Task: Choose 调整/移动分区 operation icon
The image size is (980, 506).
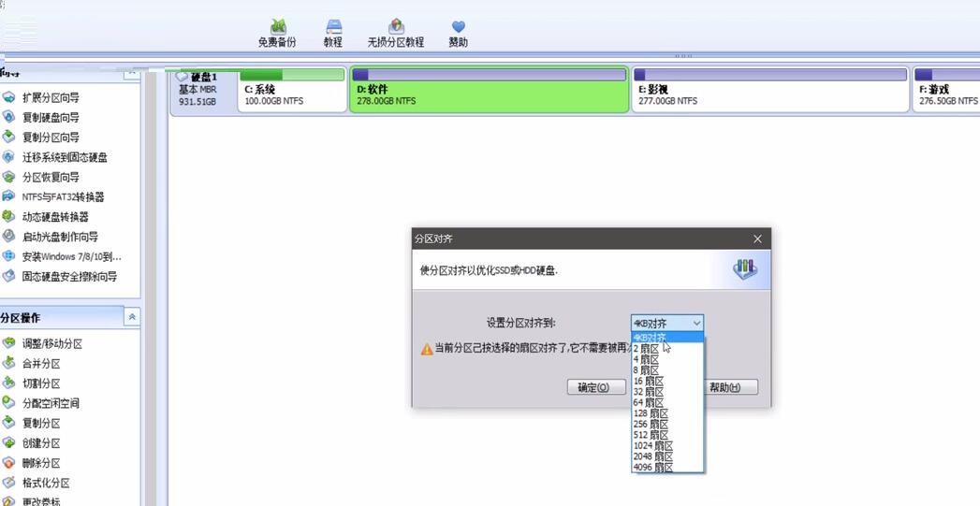Action: [8, 343]
